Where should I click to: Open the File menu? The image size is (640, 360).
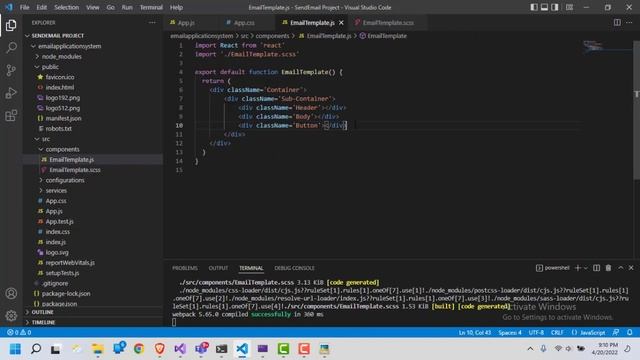(x=24, y=7)
